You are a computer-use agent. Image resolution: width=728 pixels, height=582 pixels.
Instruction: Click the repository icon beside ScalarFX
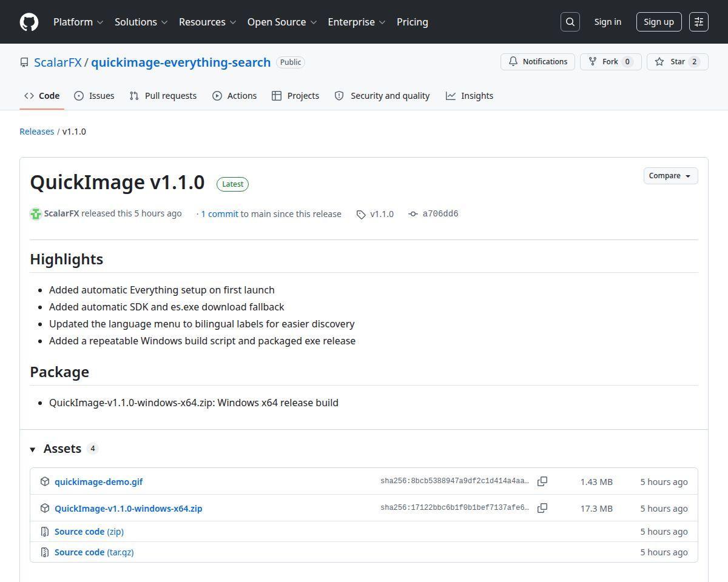coord(24,62)
